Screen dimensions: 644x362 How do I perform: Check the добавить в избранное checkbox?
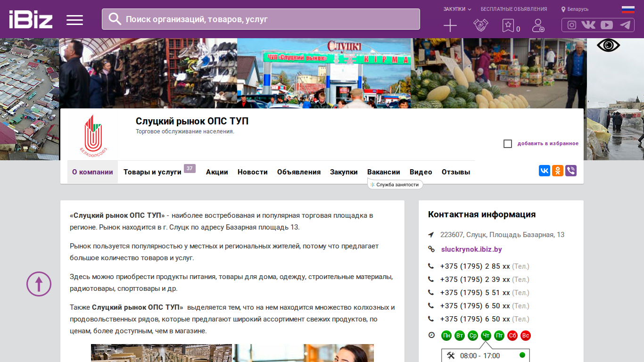pos(508,144)
